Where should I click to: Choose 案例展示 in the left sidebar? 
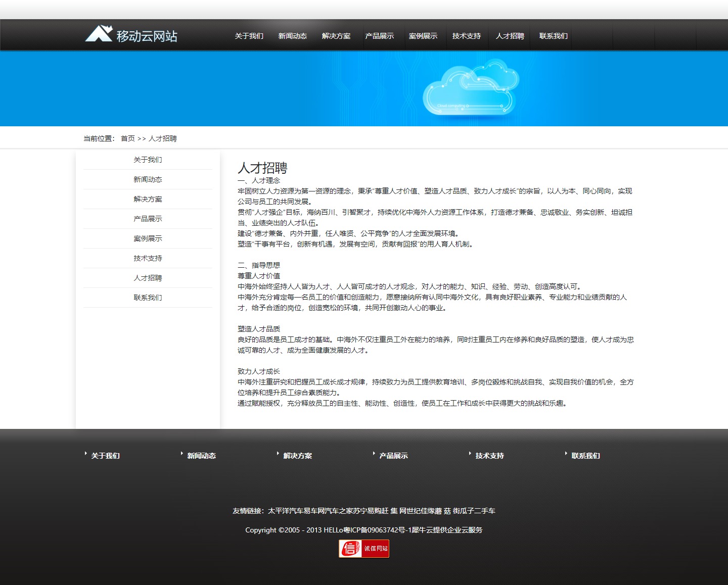(x=148, y=238)
